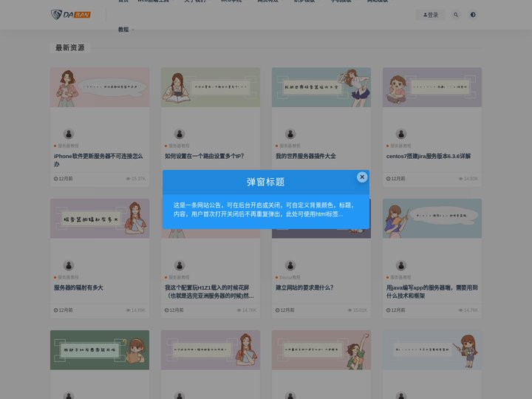Open the green-background thumbnail in third row
Screen dimensions: 532x399
tap(100, 349)
